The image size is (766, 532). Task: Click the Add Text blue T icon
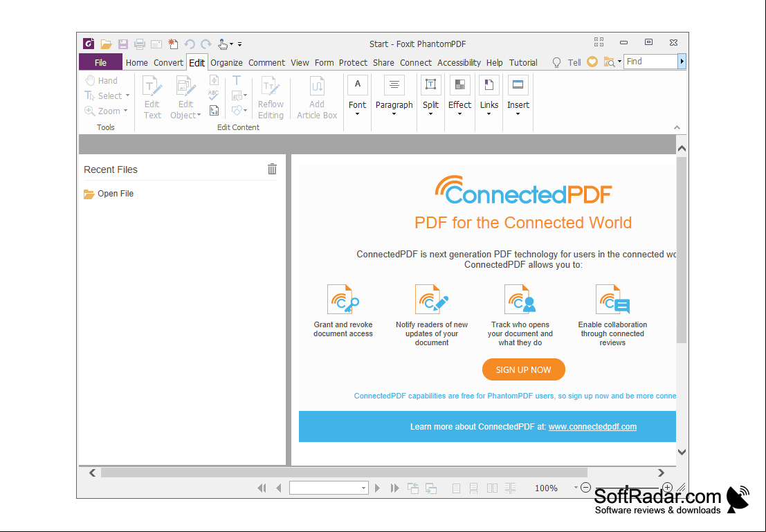tap(237, 80)
